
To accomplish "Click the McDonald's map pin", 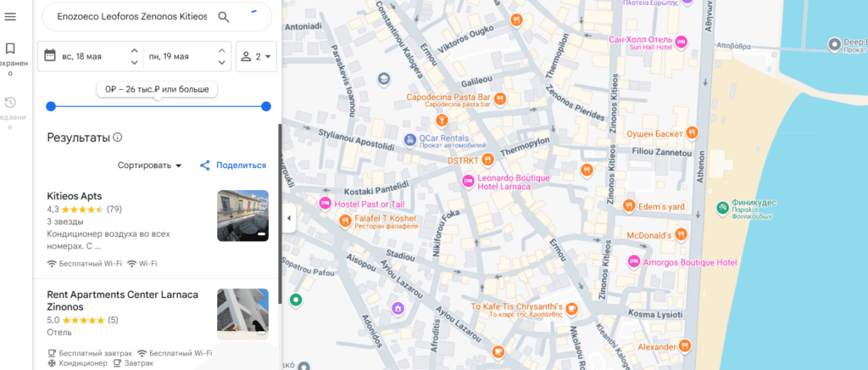I will point(681,235).
